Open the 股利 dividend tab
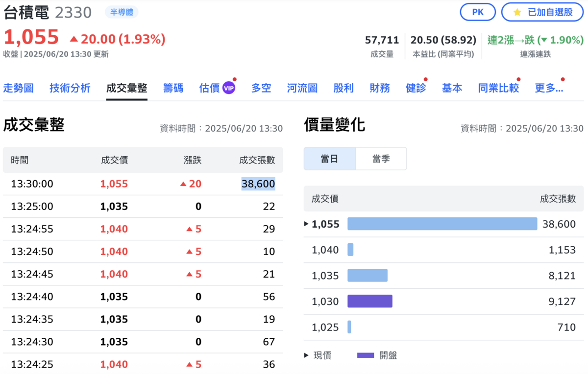 343,88
